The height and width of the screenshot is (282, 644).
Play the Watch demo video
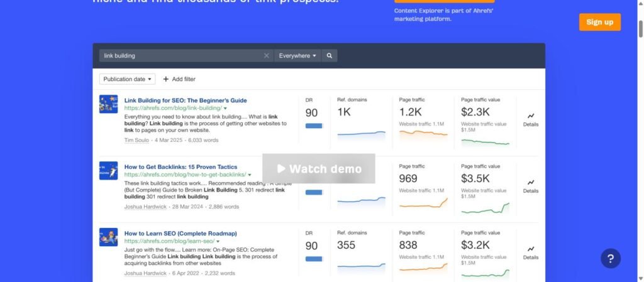click(x=319, y=168)
